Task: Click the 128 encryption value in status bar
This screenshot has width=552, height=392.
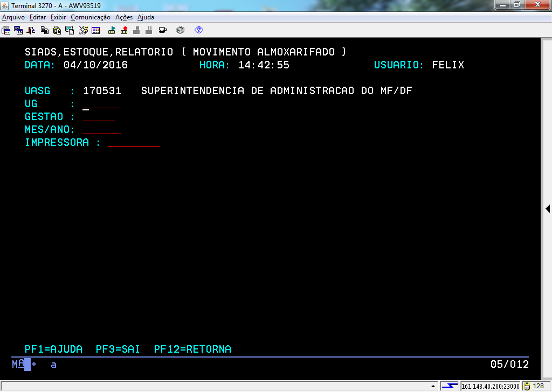Action: pos(539,386)
